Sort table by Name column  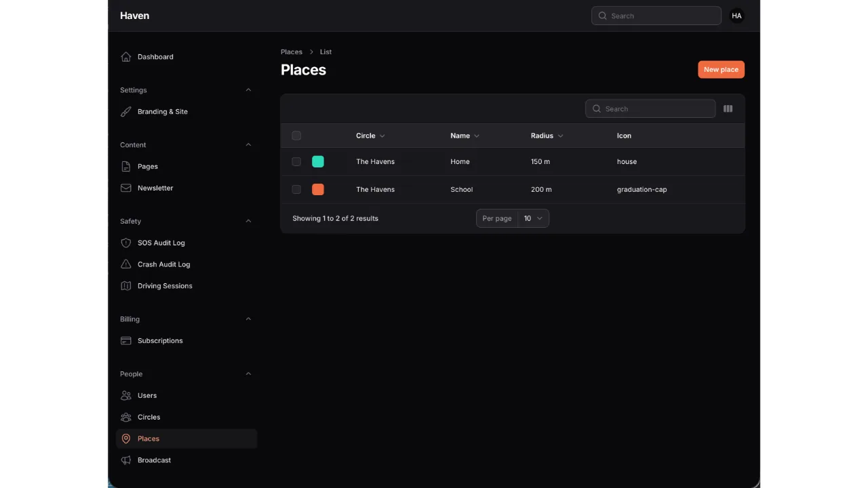pos(465,136)
